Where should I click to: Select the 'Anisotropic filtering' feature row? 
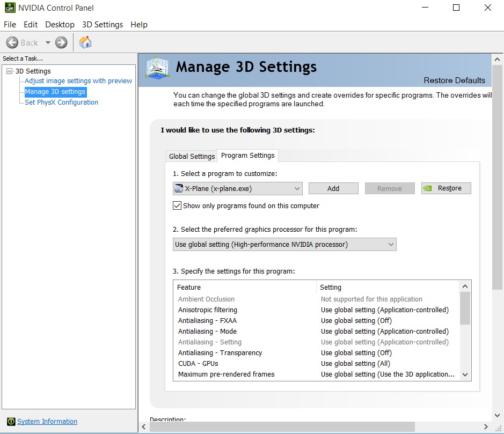point(316,310)
